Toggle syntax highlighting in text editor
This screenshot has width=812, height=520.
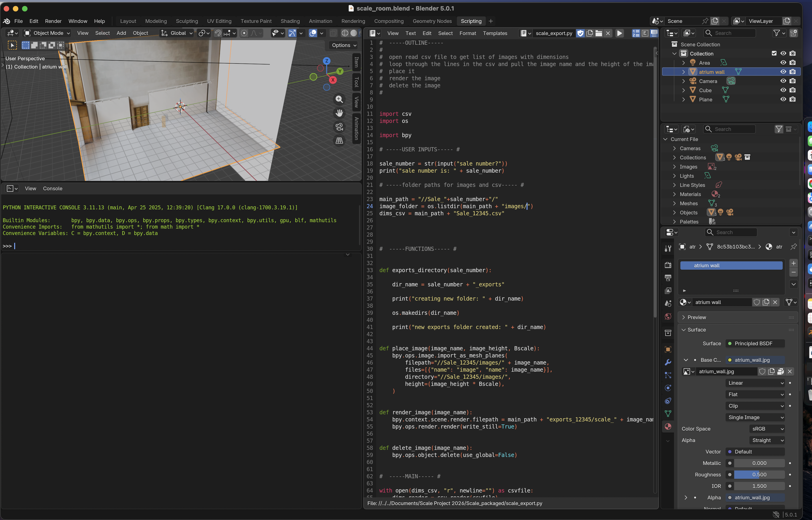[654, 33]
